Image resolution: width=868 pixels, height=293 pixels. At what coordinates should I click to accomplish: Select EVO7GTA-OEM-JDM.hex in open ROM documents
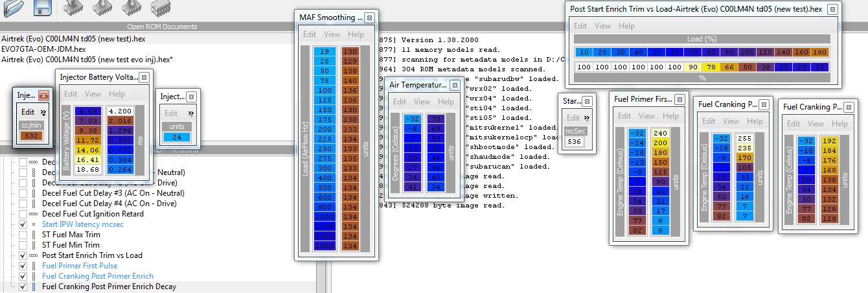[43, 49]
